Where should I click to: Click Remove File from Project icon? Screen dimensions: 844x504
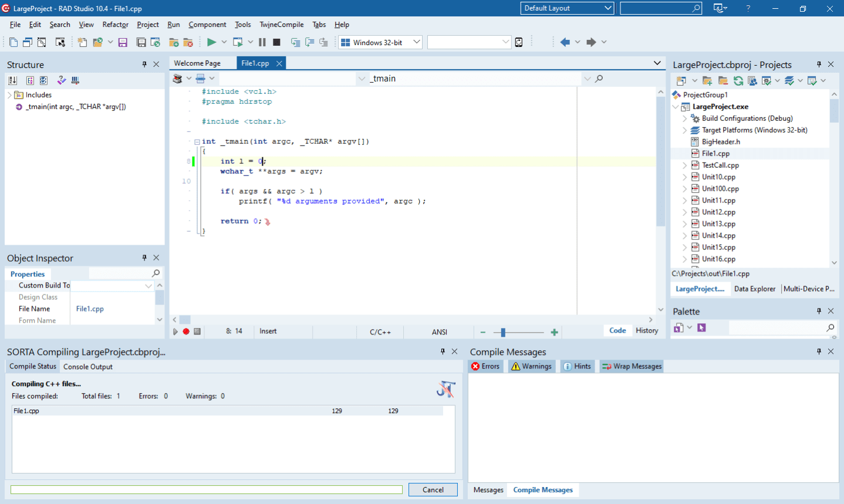pyautogui.click(x=188, y=42)
